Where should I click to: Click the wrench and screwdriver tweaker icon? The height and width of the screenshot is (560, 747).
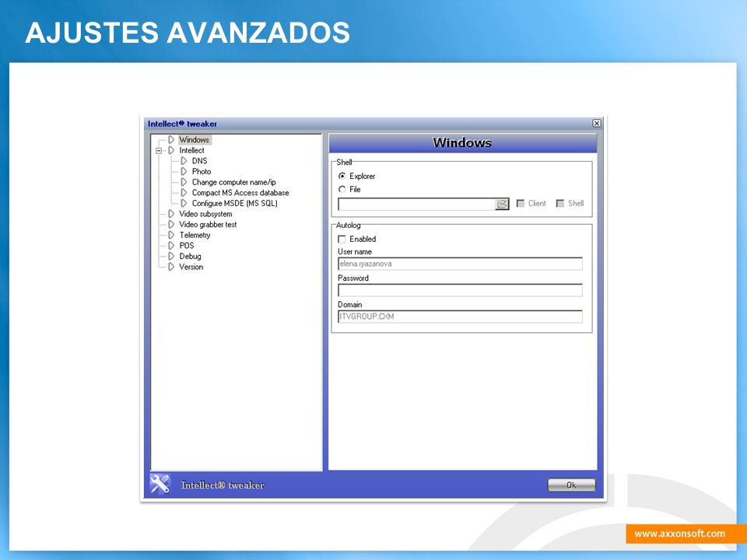click(x=160, y=484)
